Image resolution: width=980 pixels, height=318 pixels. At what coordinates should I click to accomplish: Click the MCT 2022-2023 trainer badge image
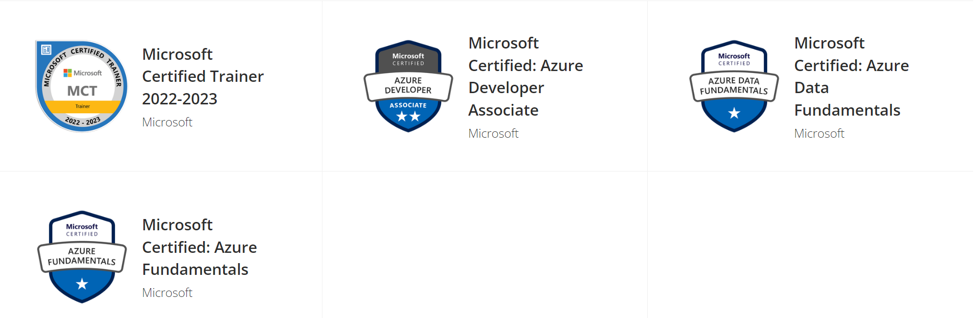pyautogui.click(x=82, y=86)
